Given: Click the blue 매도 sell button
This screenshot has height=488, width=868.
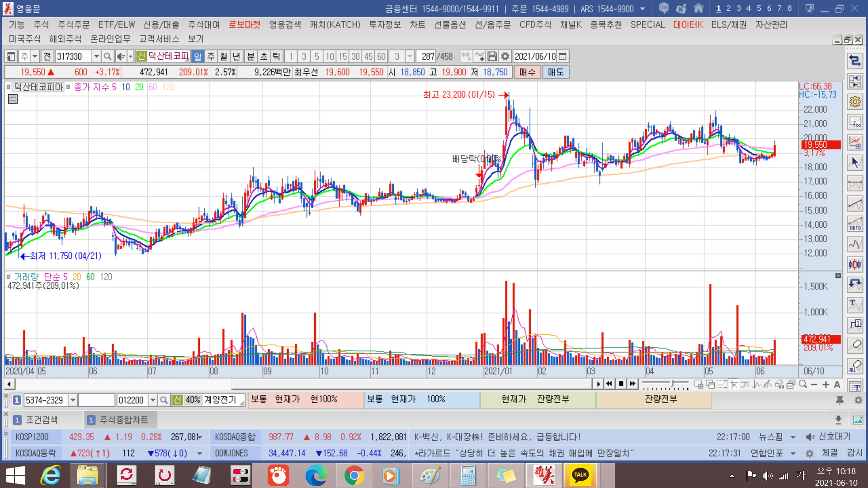Looking at the screenshot, I should coord(556,72).
